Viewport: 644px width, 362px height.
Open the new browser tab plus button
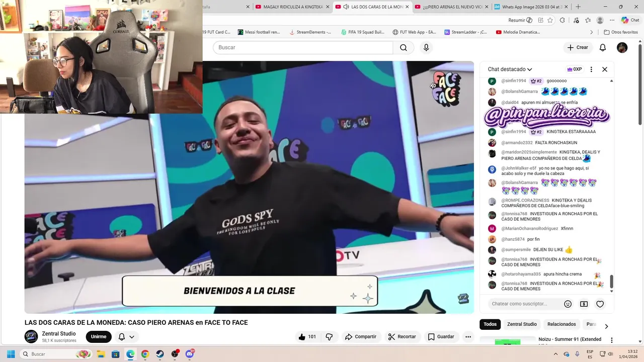point(578,7)
